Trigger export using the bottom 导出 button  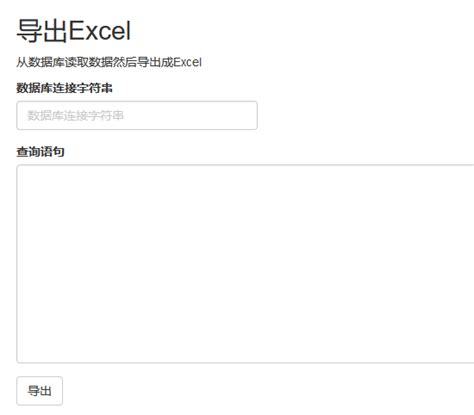(x=39, y=391)
